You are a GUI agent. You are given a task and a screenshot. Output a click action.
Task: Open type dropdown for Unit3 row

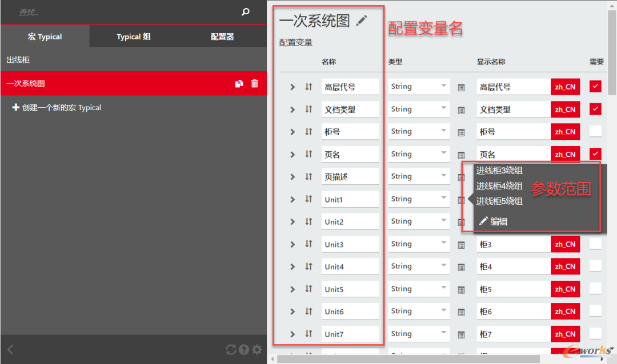pyautogui.click(x=419, y=244)
